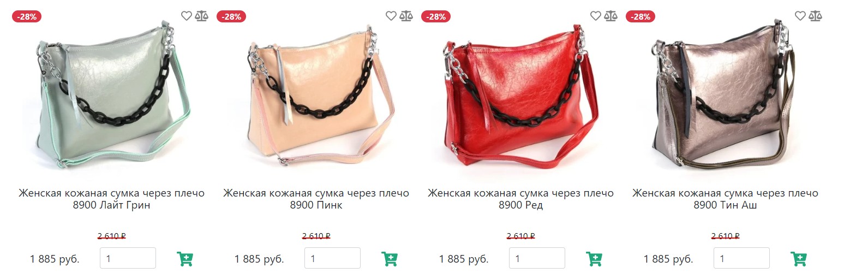
Task: Add the Тин Аш bag to favorites
Action: click(x=800, y=16)
